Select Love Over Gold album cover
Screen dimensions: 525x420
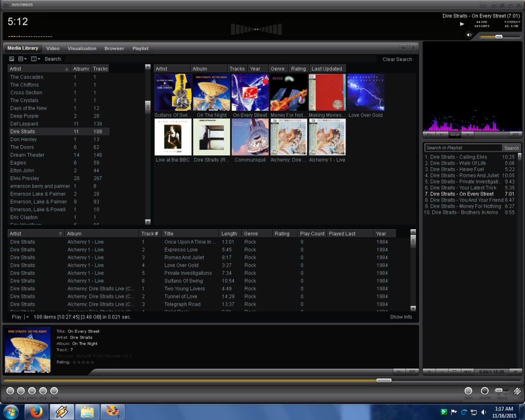(x=366, y=92)
